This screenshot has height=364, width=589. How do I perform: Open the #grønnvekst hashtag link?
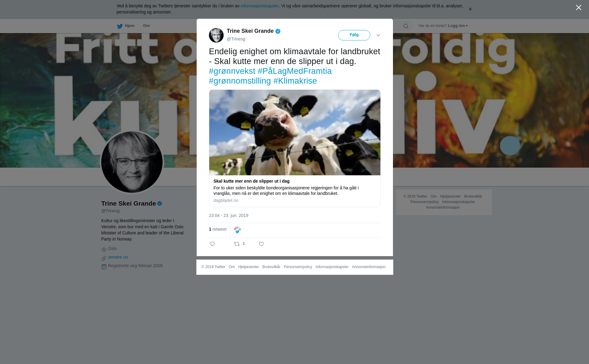click(x=232, y=71)
